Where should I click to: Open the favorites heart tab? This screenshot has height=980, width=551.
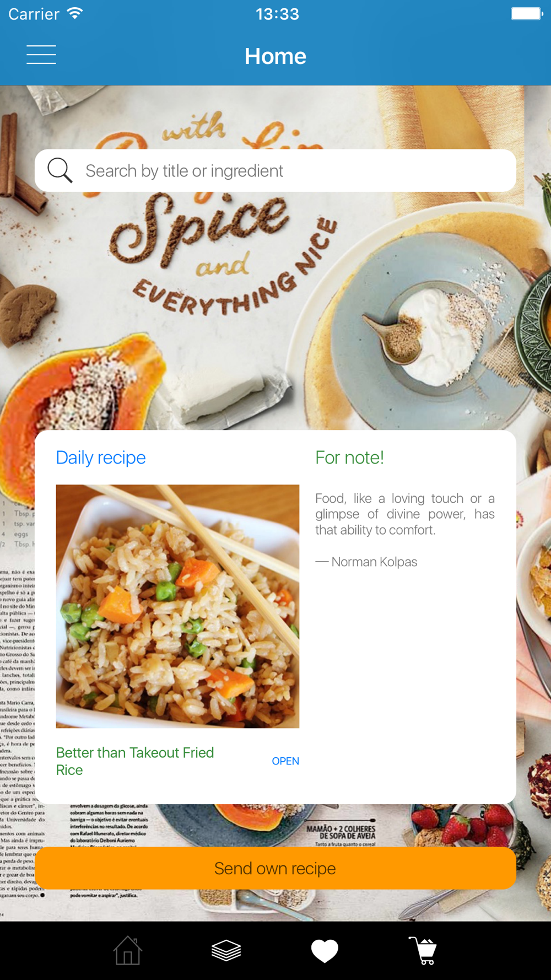(325, 951)
